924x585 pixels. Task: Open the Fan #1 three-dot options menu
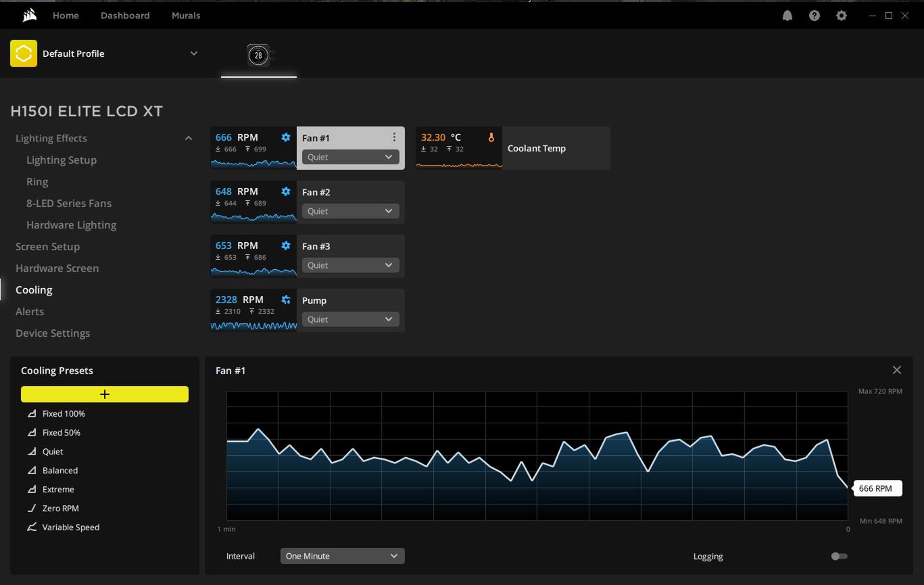click(x=394, y=137)
